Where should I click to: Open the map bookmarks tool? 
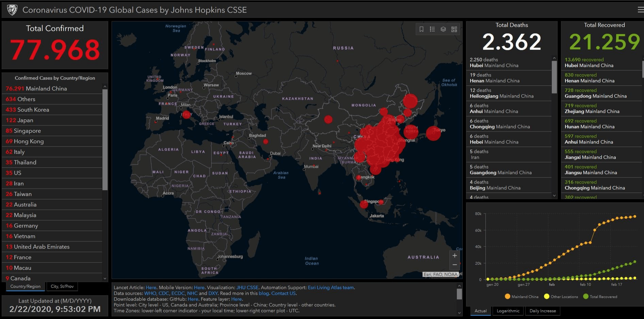click(x=422, y=29)
